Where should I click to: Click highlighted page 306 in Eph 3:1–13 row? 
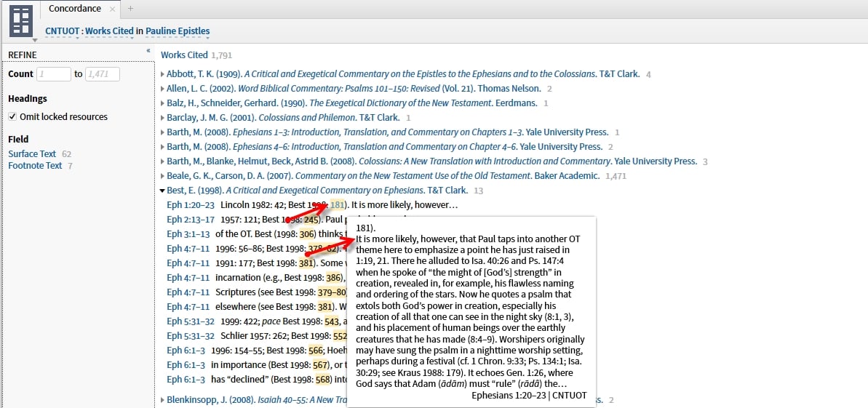pyautogui.click(x=306, y=234)
